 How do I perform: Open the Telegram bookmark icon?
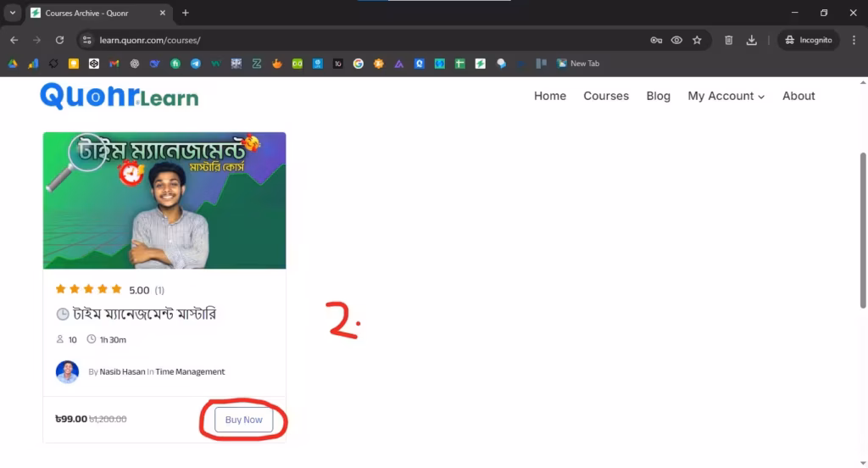coord(196,64)
